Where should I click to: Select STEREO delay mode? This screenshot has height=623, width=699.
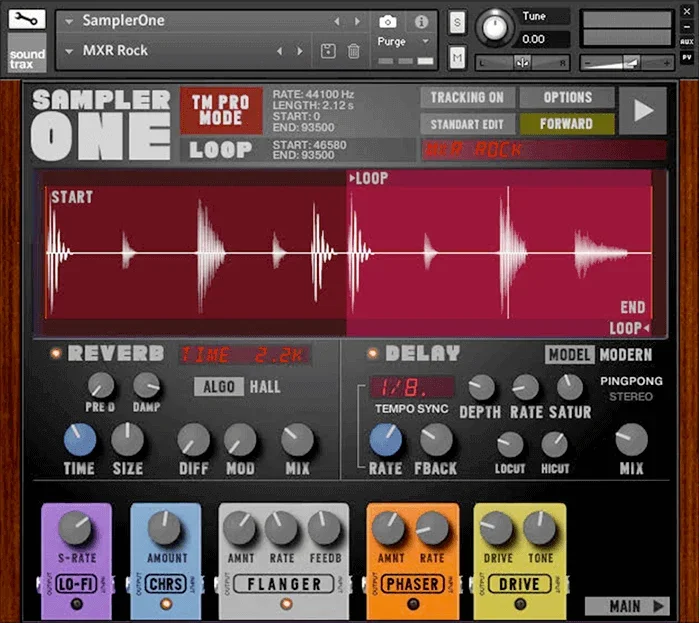pos(631,397)
